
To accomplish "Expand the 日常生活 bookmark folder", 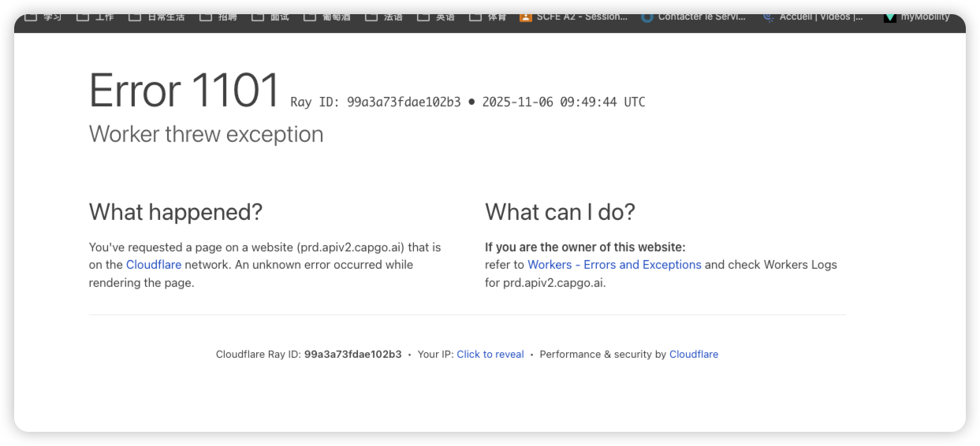I will tap(156, 17).
